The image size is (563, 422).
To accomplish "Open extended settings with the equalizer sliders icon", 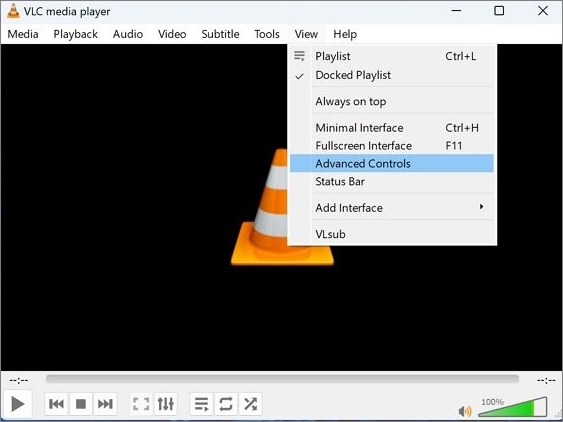I will point(166,404).
